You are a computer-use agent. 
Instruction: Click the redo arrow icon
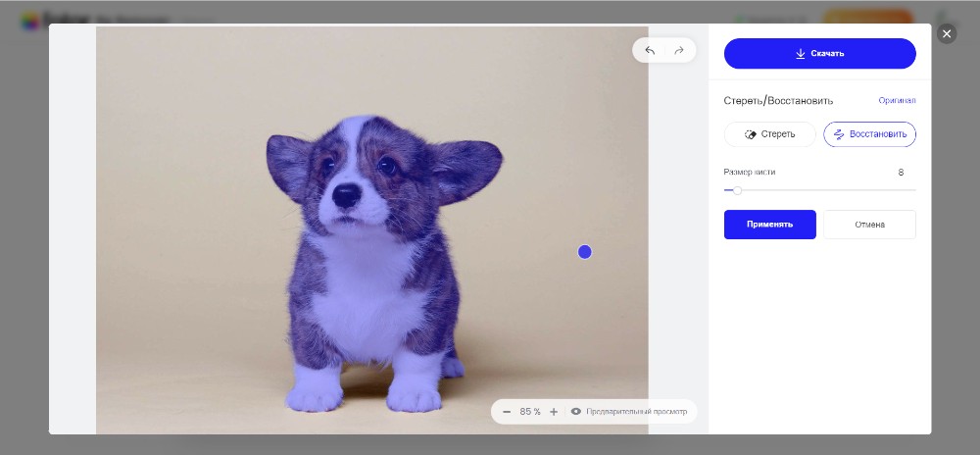(x=678, y=50)
